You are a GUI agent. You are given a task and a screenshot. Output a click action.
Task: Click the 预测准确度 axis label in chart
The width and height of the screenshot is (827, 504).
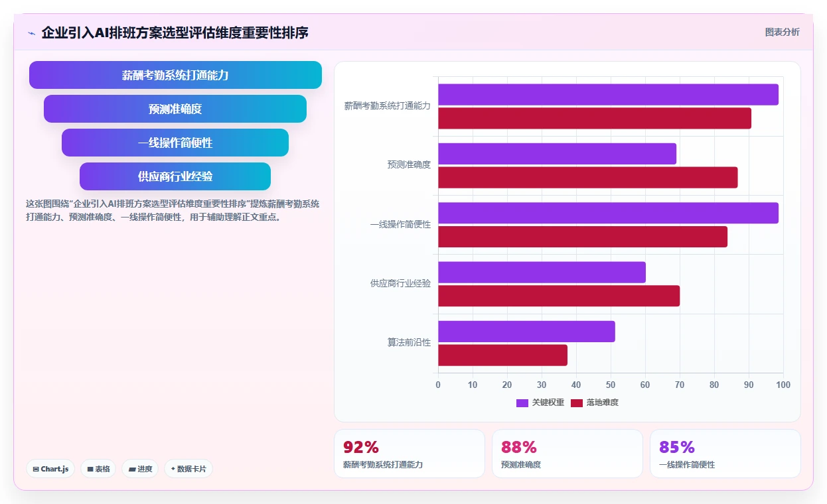(409, 165)
